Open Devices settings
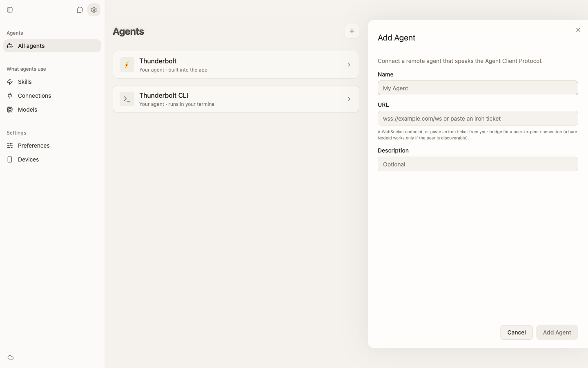 click(x=52, y=159)
